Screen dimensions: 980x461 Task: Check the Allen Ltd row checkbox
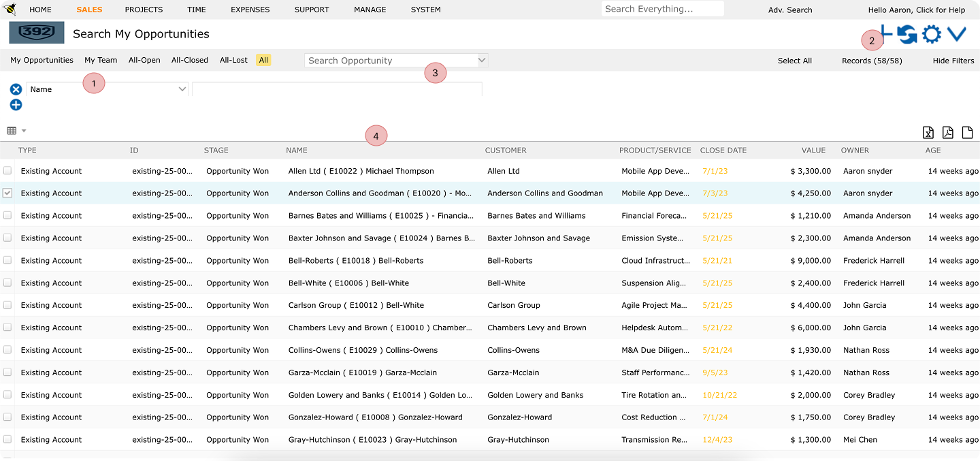7,170
